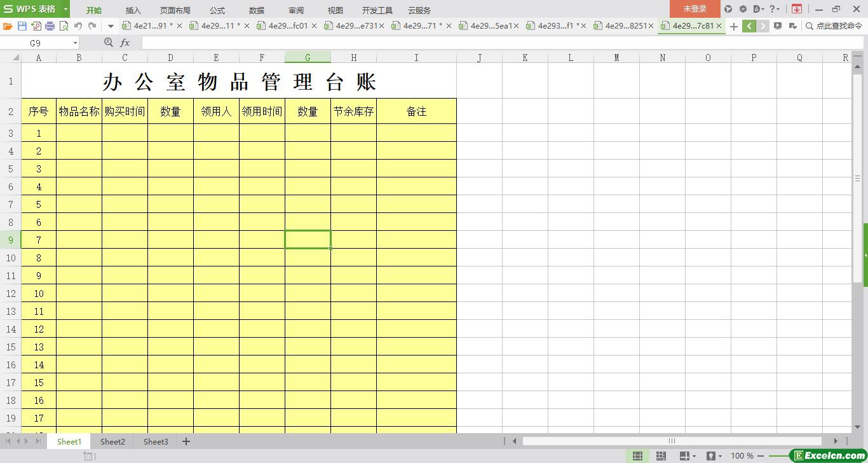Image resolution: width=868 pixels, height=463 pixels.
Task: Switch to the Sheet2 tab
Action: click(x=112, y=441)
